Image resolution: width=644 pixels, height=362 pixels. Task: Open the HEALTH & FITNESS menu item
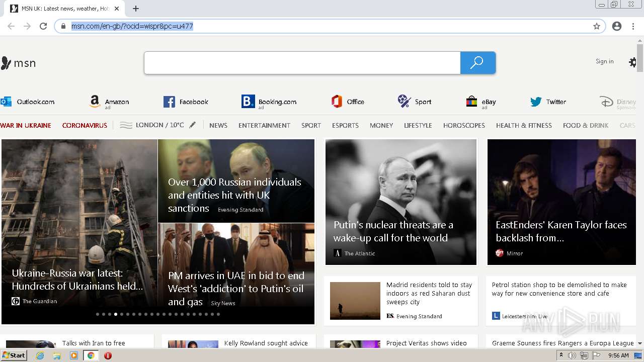pos(524,125)
